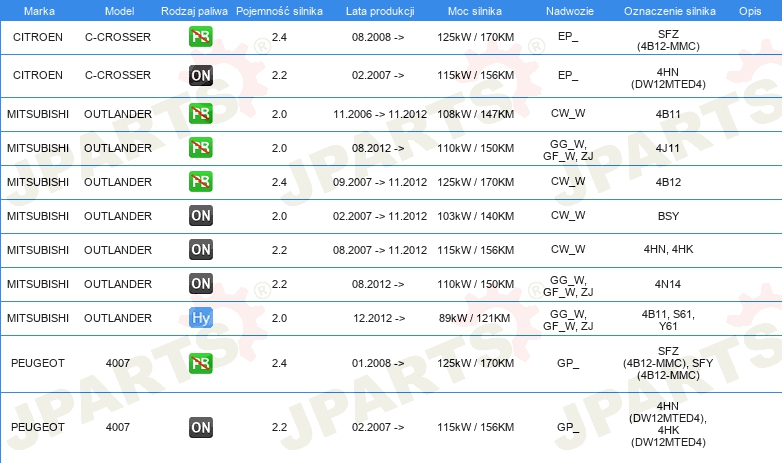This screenshot has width=782, height=463.
Task: Click the engine code cell 4B11 in the 108kW row
Action: 668,114
